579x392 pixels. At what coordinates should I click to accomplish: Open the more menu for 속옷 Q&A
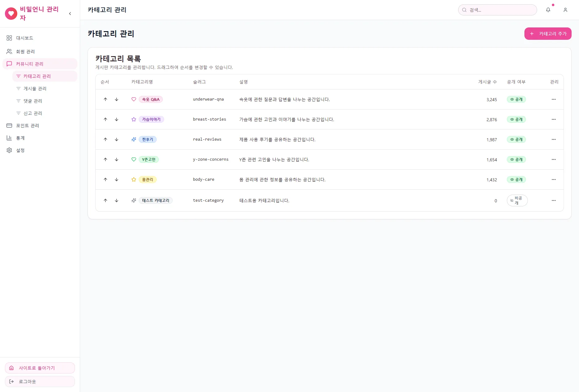554,99
